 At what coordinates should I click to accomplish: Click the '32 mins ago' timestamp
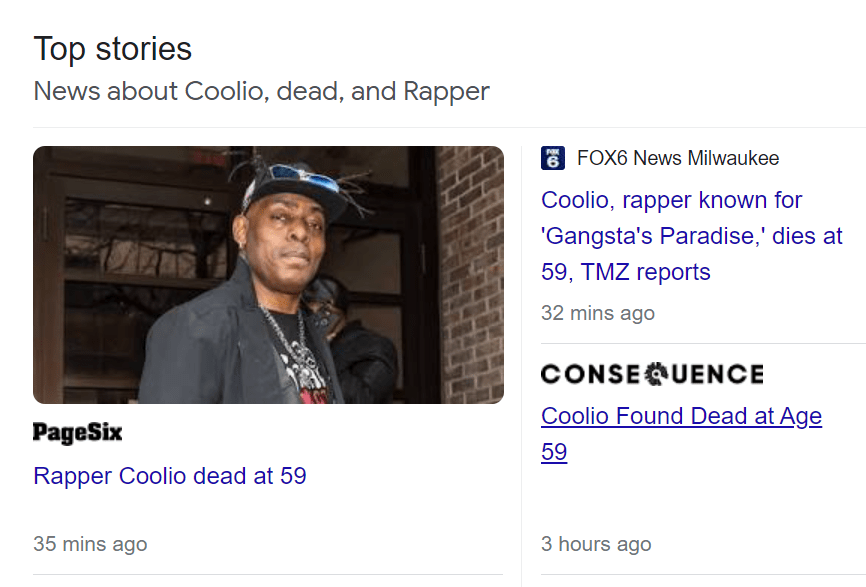coord(598,313)
